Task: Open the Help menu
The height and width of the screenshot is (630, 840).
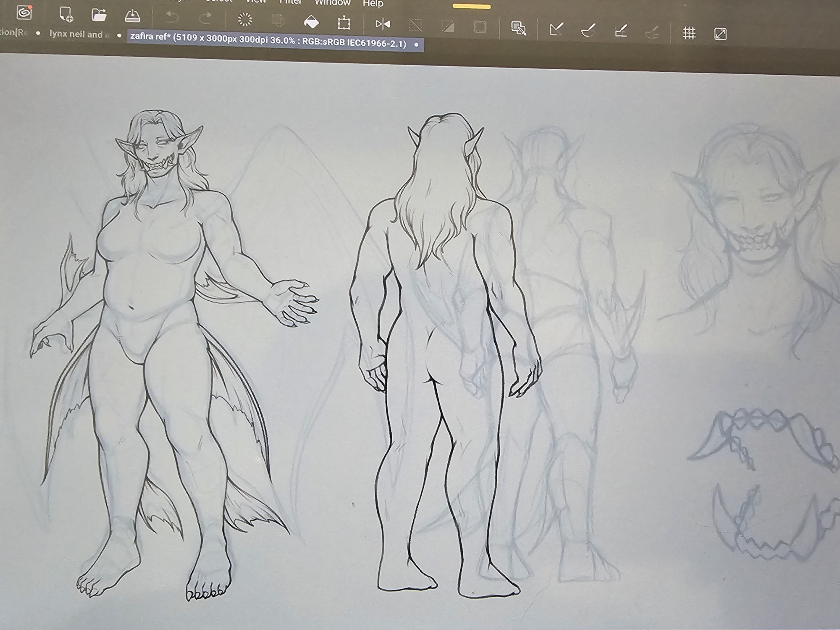Action: click(373, 4)
